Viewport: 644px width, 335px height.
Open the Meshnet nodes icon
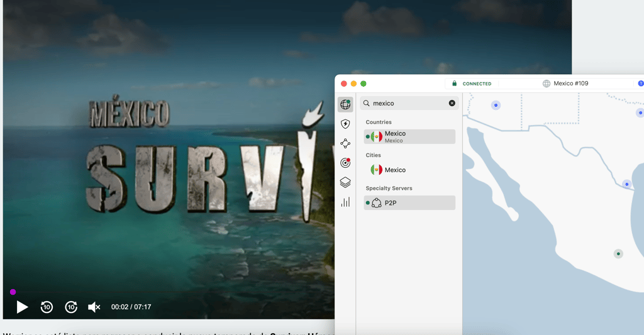click(345, 143)
